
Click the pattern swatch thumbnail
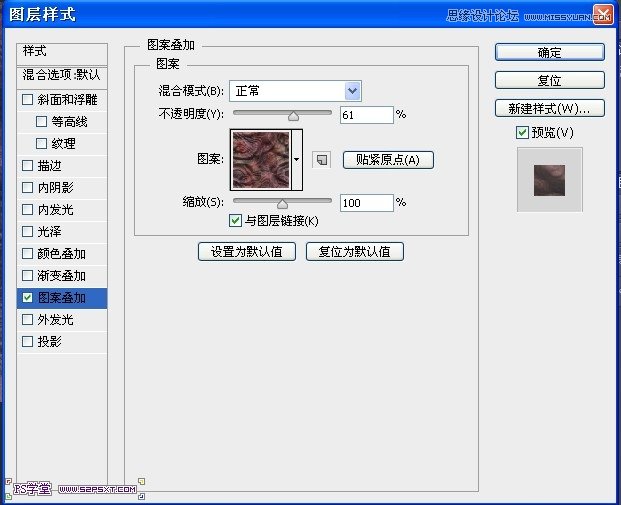click(261, 160)
